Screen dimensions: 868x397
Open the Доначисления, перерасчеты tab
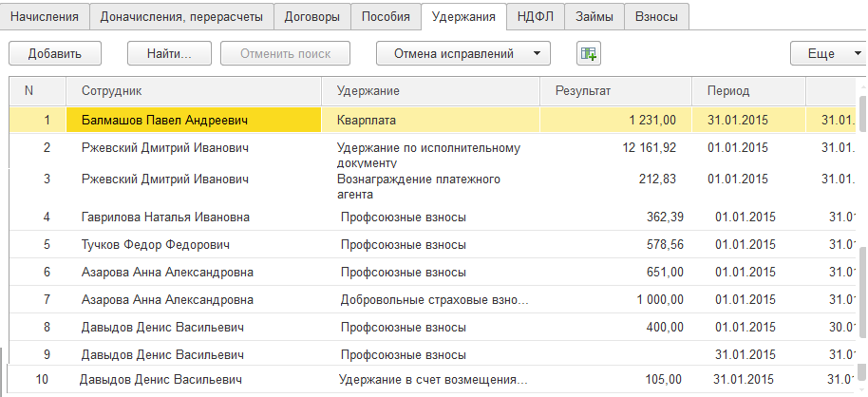(181, 16)
